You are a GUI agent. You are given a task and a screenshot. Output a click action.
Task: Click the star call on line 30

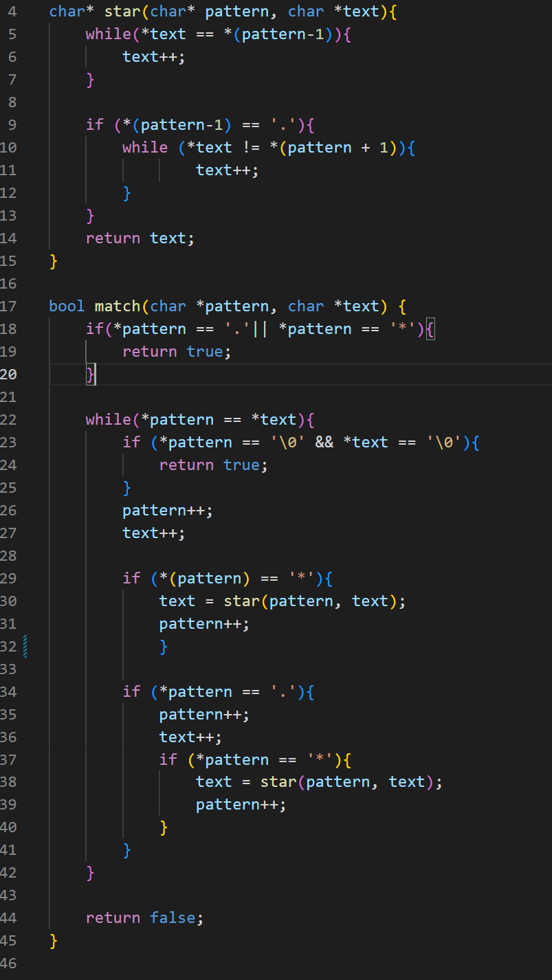pos(241,601)
